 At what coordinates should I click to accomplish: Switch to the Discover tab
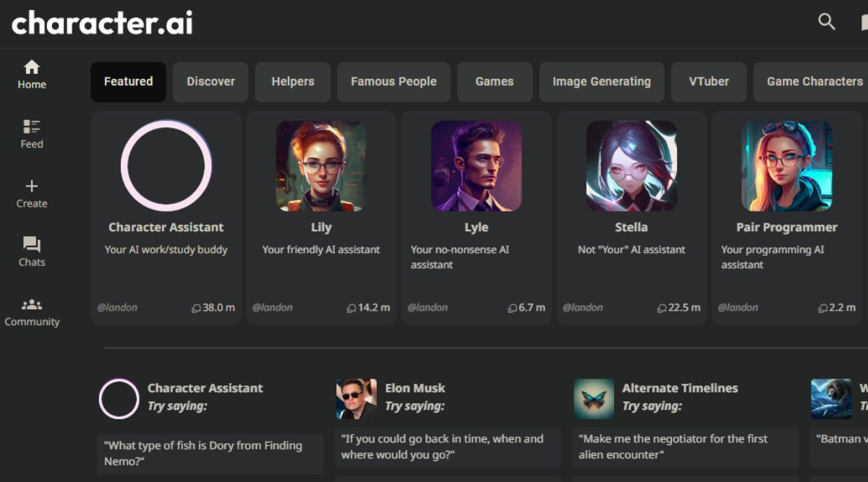pos(210,82)
